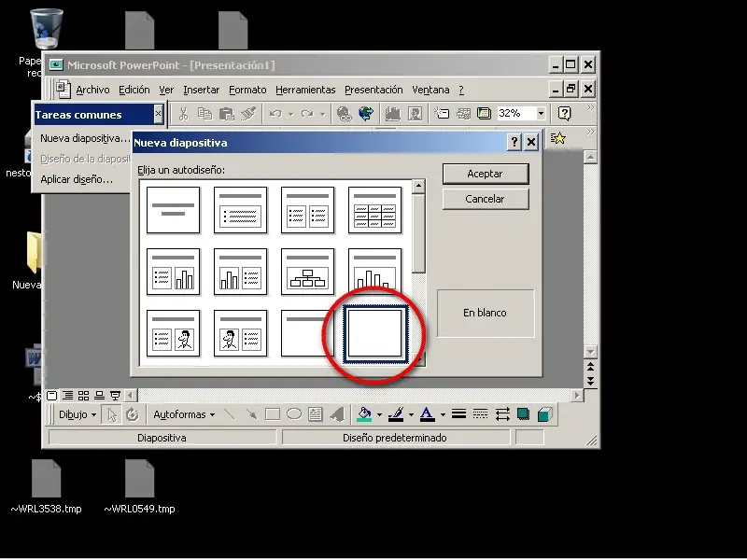The height and width of the screenshot is (560, 747).
Task: Select the Arrow drawing tool
Action: [x=251, y=414]
